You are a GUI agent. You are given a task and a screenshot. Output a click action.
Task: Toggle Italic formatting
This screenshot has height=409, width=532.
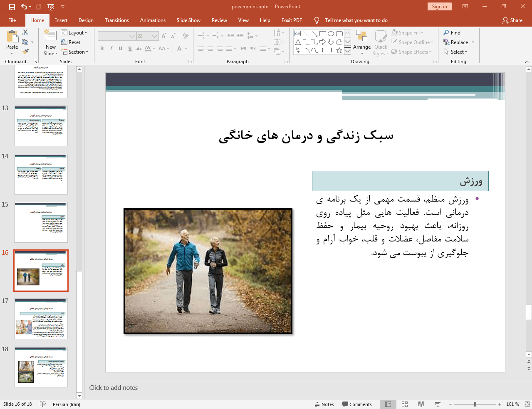coord(111,49)
